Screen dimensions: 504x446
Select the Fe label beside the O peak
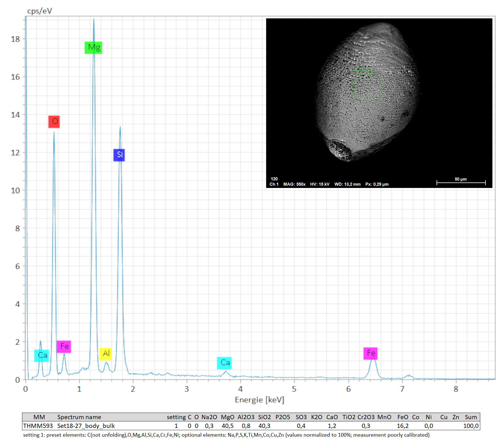[x=64, y=347]
